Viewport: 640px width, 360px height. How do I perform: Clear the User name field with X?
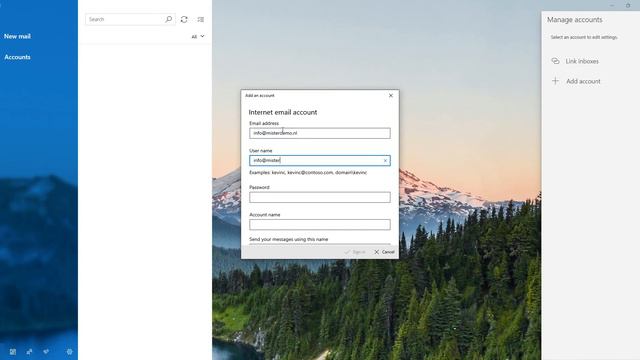(x=385, y=160)
